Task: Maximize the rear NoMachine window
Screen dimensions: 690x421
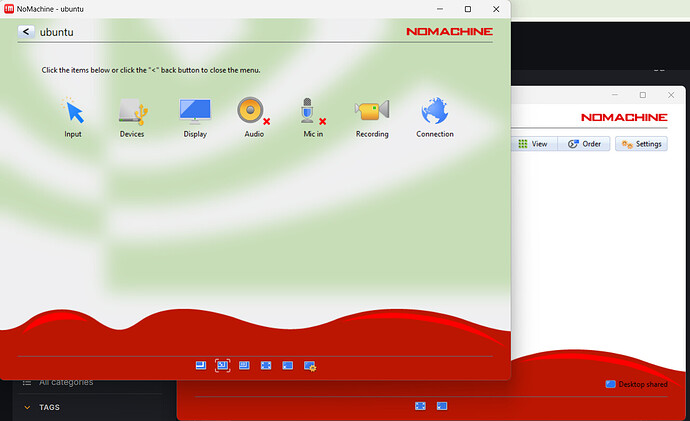Action: point(643,95)
